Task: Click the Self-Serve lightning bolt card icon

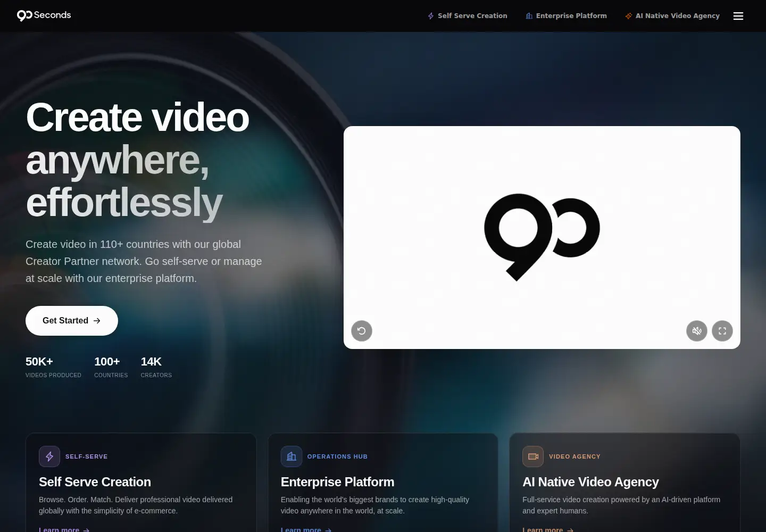Action: tap(49, 456)
